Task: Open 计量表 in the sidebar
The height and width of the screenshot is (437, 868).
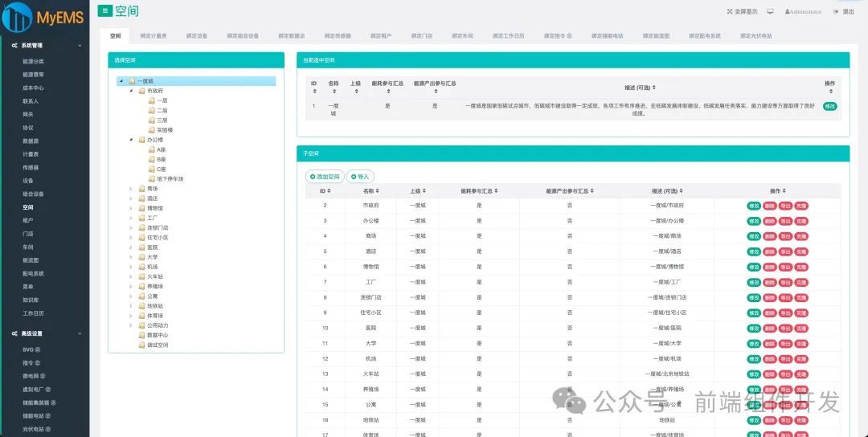Action: (x=31, y=154)
